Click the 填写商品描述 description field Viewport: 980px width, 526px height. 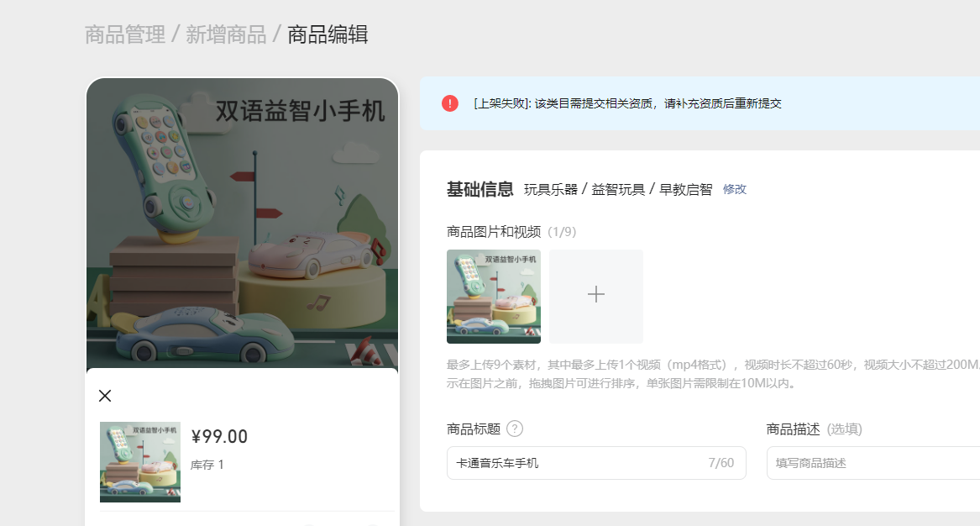tap(873, 463)
